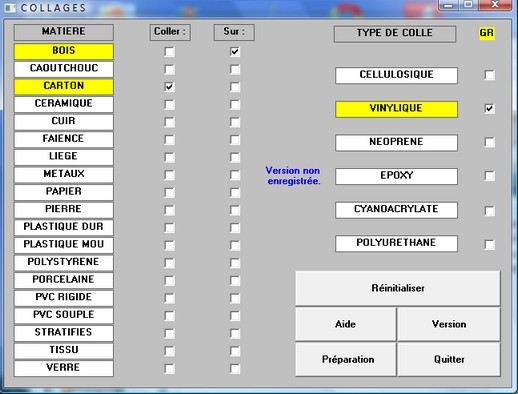Viewport: 518px width, 394px height.
Task: Close the COLLAGES window
Action: [x=495, y=5]
